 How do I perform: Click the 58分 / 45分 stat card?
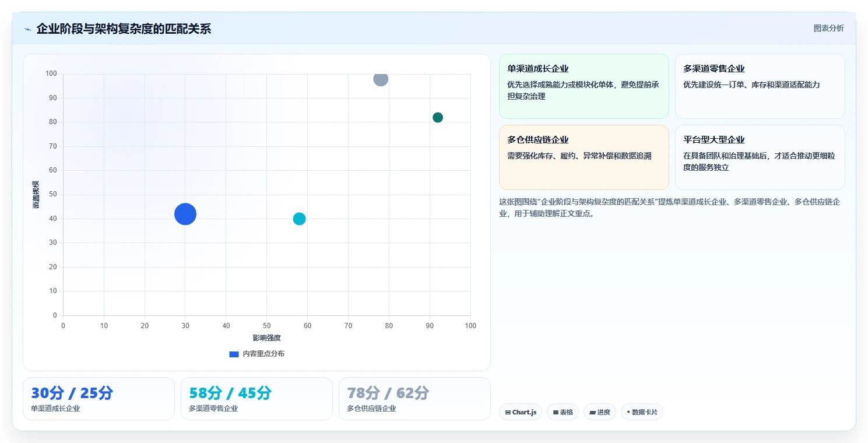[x=256, y=399]
